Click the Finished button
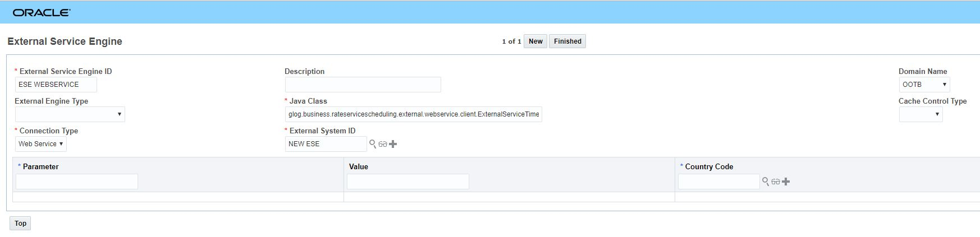980x237 pixels. (x=567, y=41)
